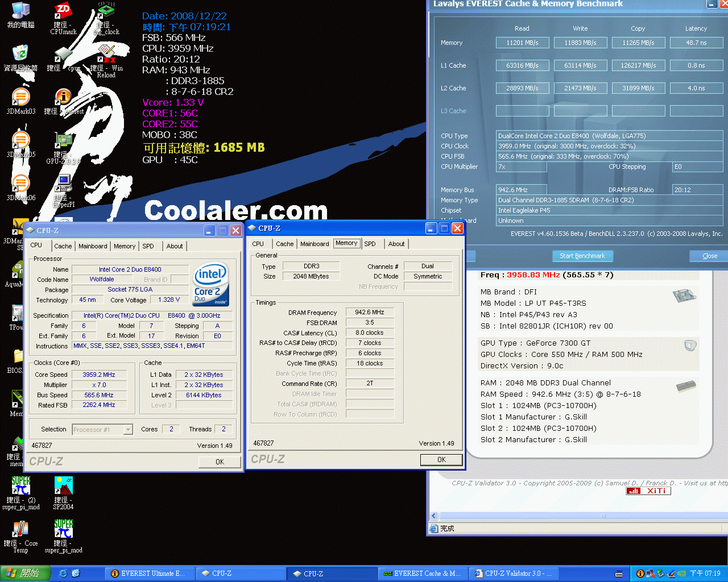Viewport: 728px width, 582px height.
Task: Launch the HyperPI shortcut icon
Action: [x=63, y=191]
